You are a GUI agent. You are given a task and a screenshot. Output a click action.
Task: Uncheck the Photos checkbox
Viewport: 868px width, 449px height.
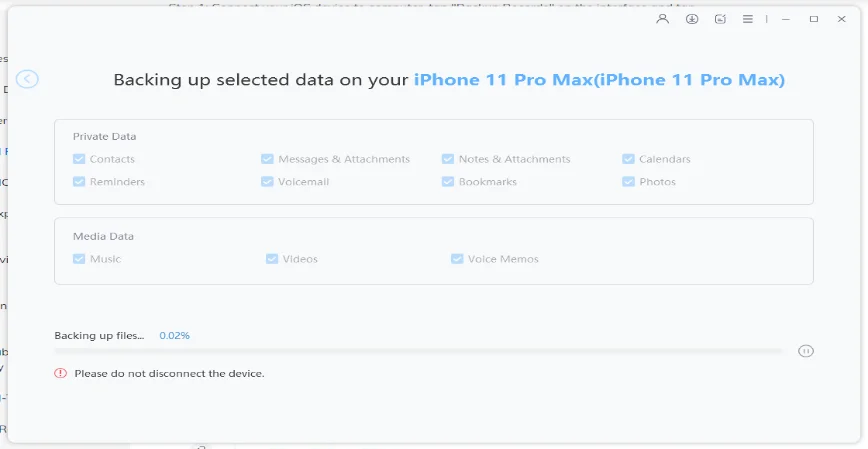[x=628, y=182]
